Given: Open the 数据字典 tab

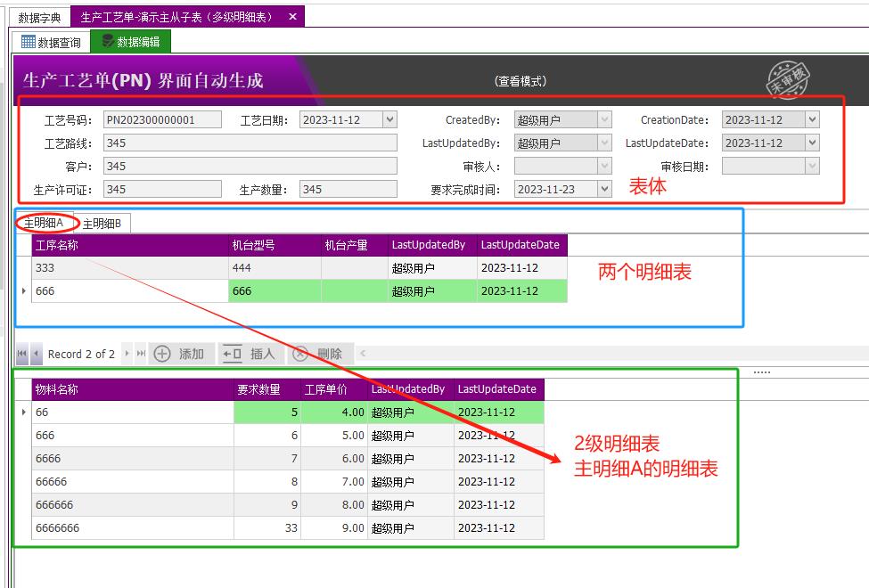Looking at the screenshot, I should coord(40,17).
